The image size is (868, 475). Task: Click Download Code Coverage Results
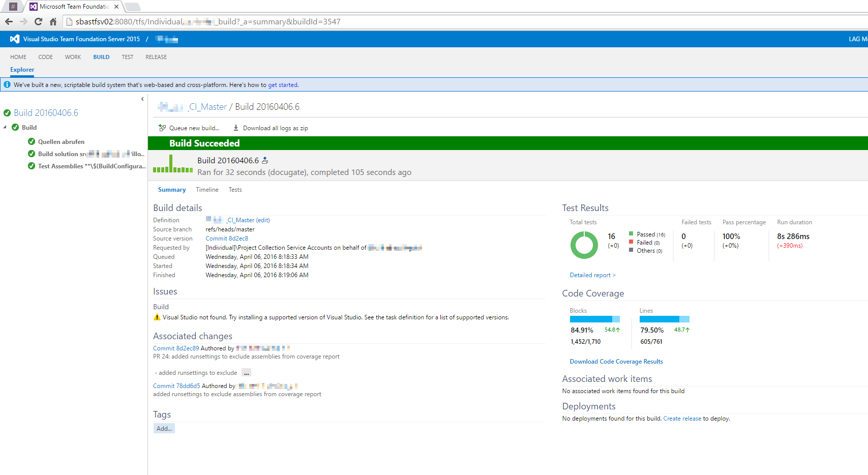pyautogui.click(x=616, y=362)
